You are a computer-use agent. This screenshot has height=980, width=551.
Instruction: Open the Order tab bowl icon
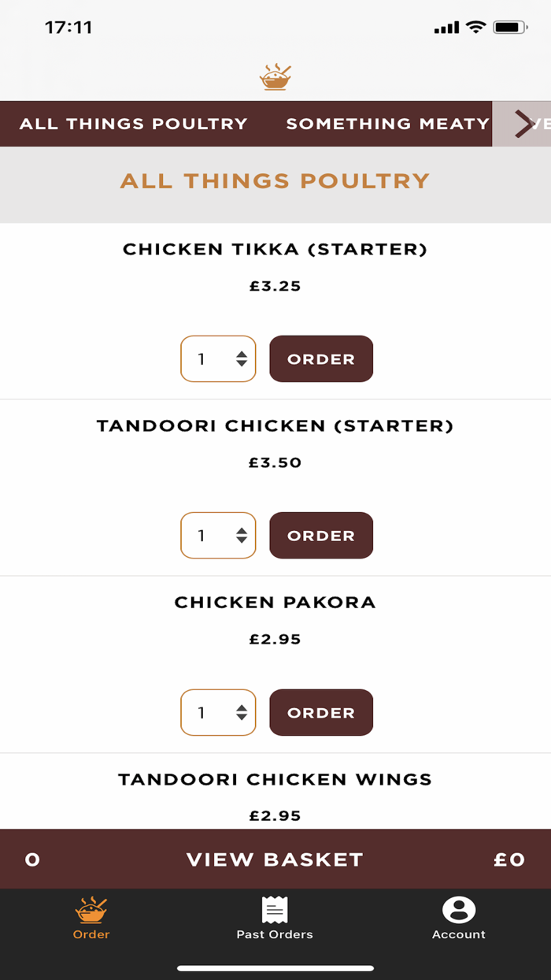click(91, 911)
